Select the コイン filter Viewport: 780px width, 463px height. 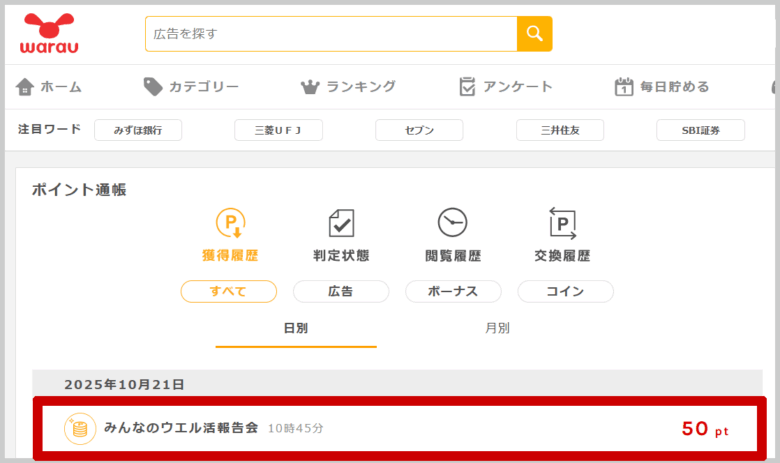pos(565,291)
